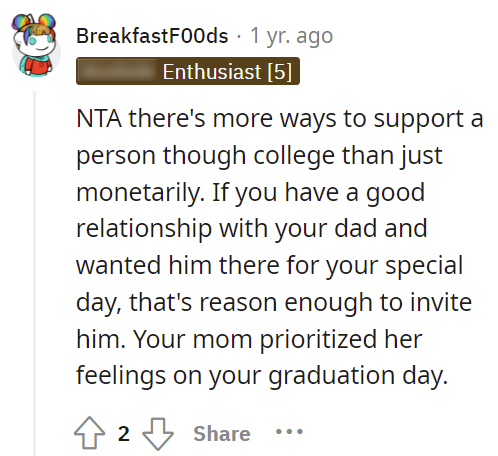The width and height of the screenshot is (498, 456).
Task: Upvote the BreakfastF00ds comment
Action: coord(89,433)
